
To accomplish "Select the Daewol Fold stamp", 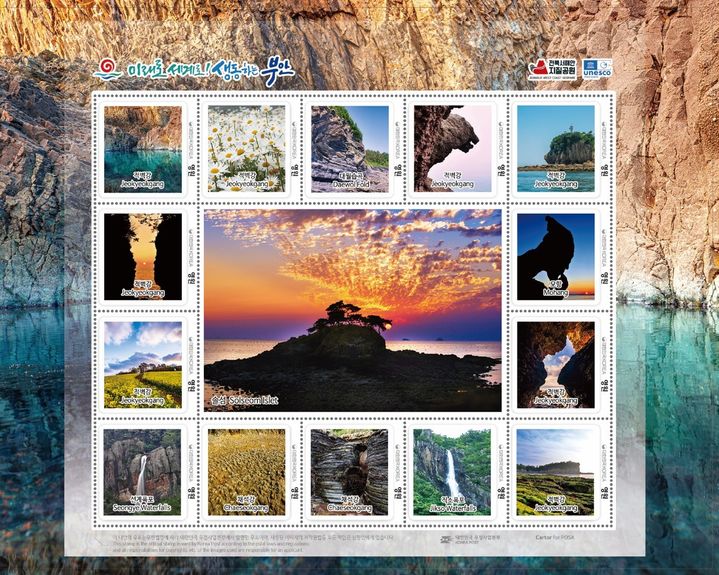I will click(350, 149).
